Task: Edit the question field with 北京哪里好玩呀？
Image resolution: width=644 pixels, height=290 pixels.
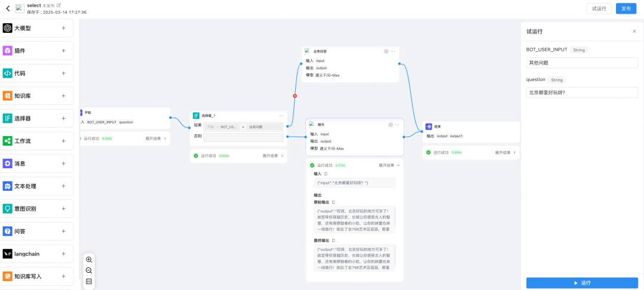Action: click(582, 92)
